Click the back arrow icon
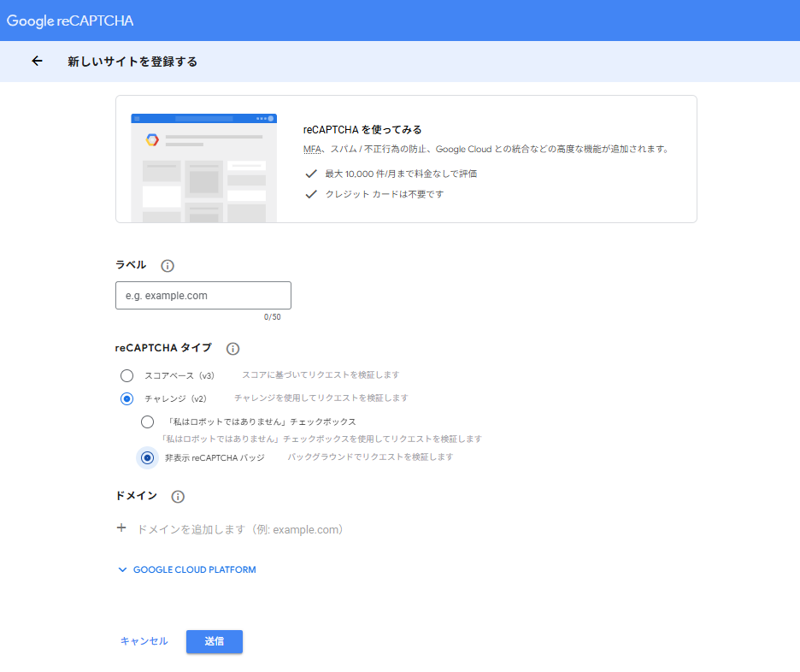Screen dimensions: 800x672 [x=38, y=62]
